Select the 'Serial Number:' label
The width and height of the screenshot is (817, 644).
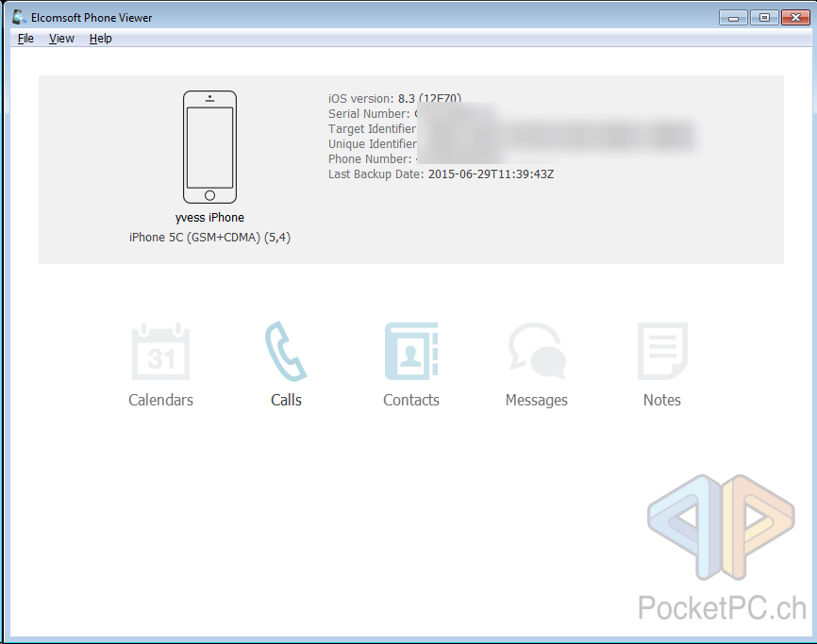point(369,113)
